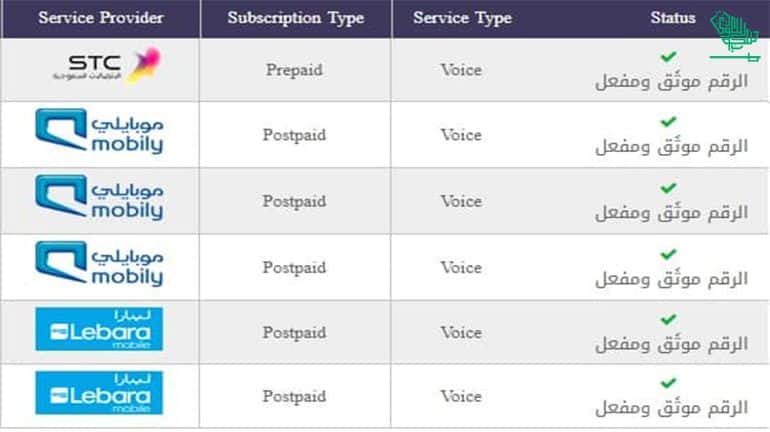Viewport: 770px width, 432px height.
Task: Click the STC provider logo
Action: (x=107, y=65)
